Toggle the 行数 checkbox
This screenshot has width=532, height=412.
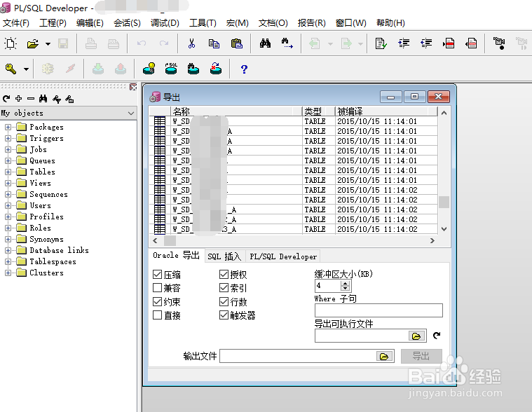(224, 301)
